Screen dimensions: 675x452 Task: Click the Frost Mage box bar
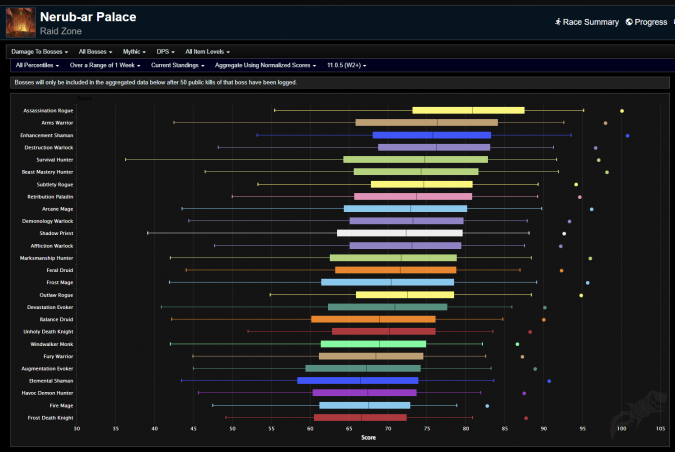pos(387,282)
